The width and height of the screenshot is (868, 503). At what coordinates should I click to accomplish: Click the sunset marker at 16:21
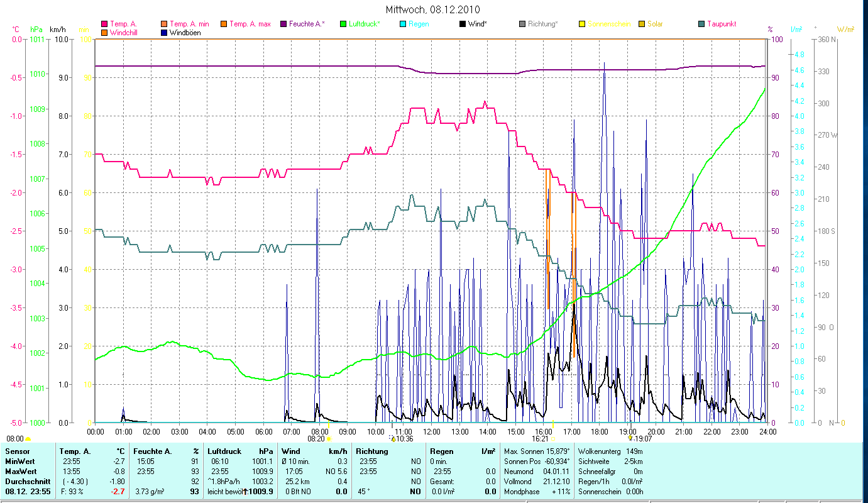click(x=553, y=439)
